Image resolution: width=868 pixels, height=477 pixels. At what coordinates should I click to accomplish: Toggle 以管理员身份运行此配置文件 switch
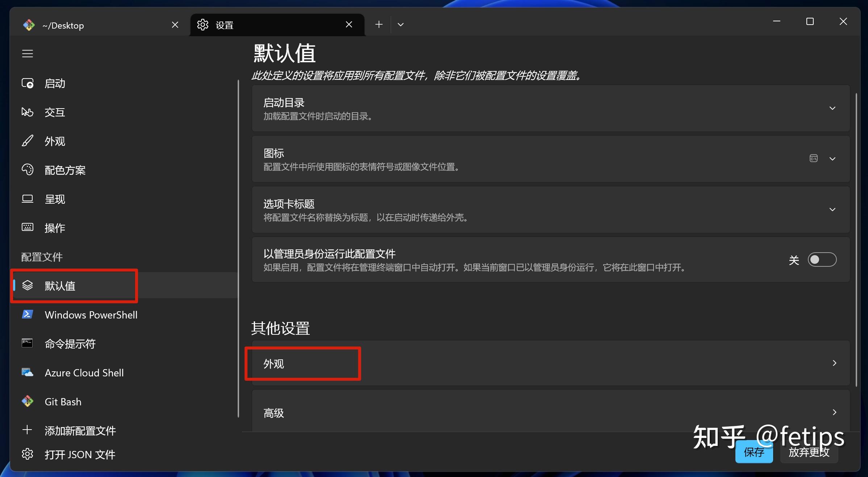(x=822, y=260)
